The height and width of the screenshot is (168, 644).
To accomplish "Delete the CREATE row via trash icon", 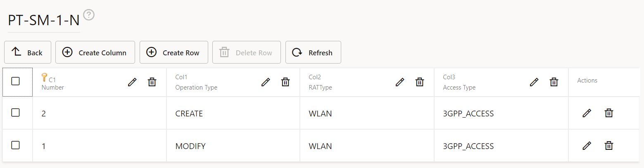I will click(609, 113).
